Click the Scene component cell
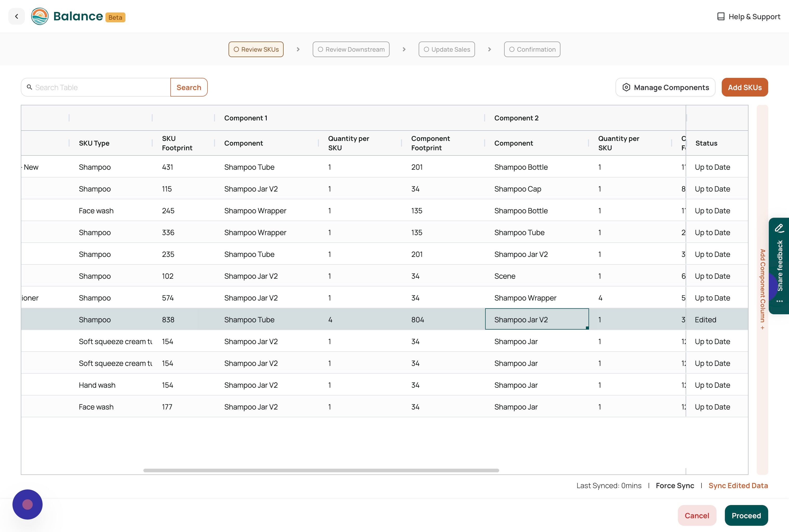The image size is (789, 532). 505,276
